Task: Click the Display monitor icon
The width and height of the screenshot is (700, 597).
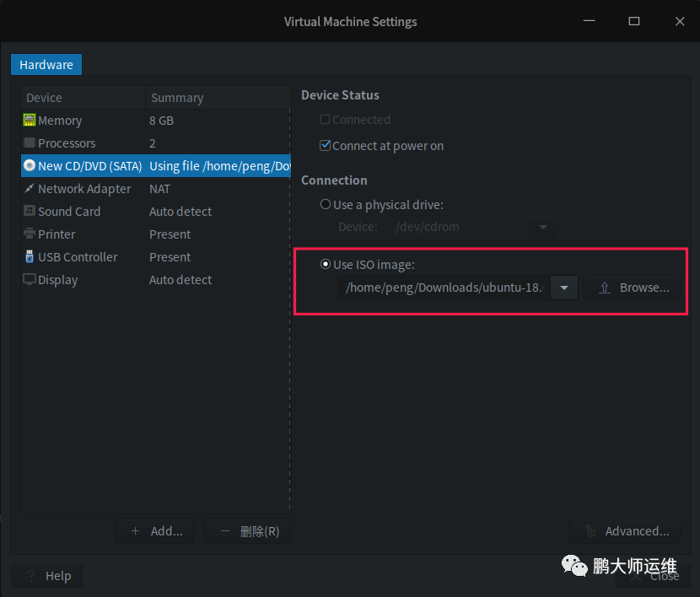Action: click(30, 280)
